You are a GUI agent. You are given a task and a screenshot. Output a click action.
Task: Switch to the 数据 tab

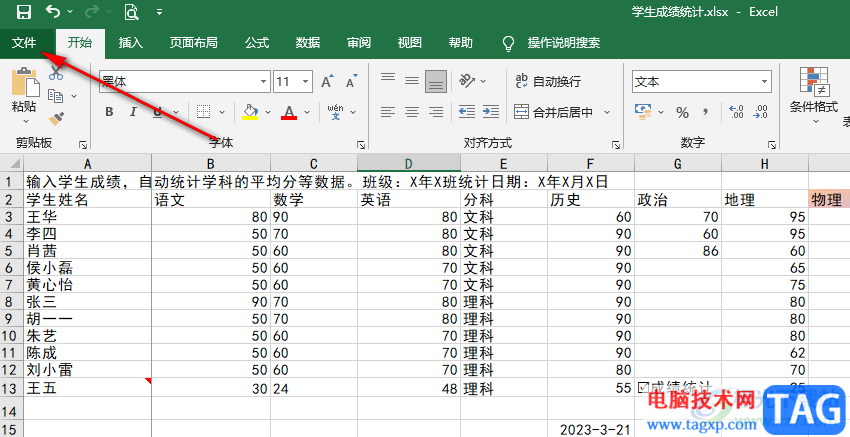(x=308, y=43)
